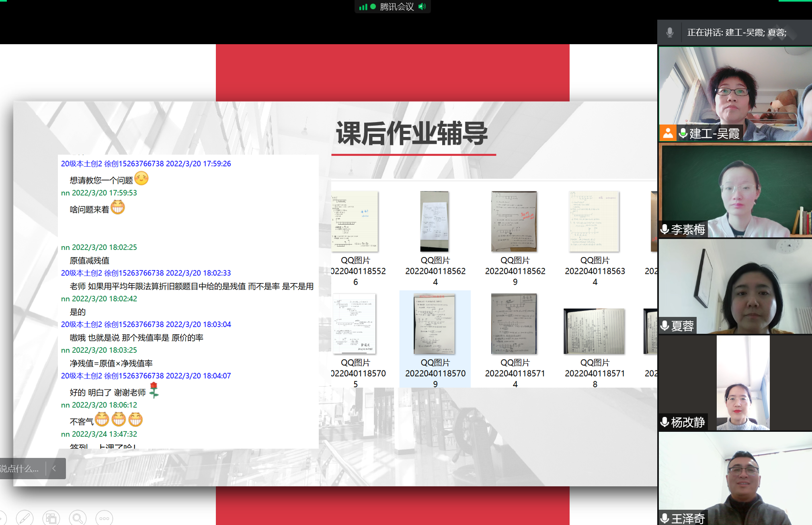Click the signal strength bars icon
This screenshot has width=812, height=525.
point(363,6)
